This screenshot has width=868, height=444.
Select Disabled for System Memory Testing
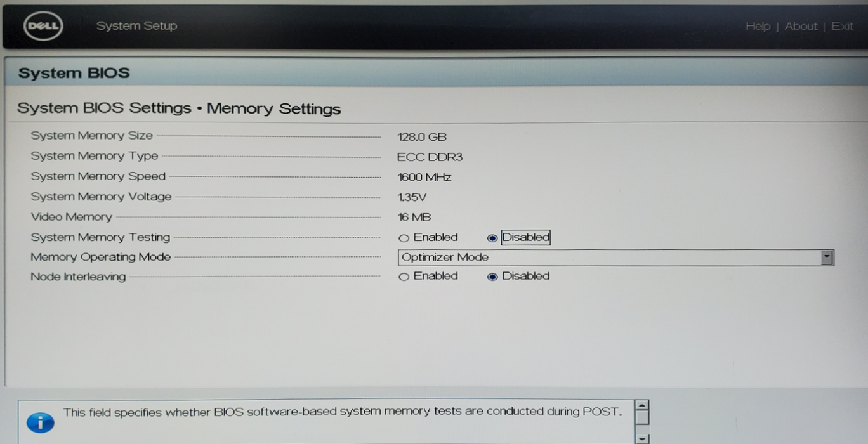(x=492, y=238)
